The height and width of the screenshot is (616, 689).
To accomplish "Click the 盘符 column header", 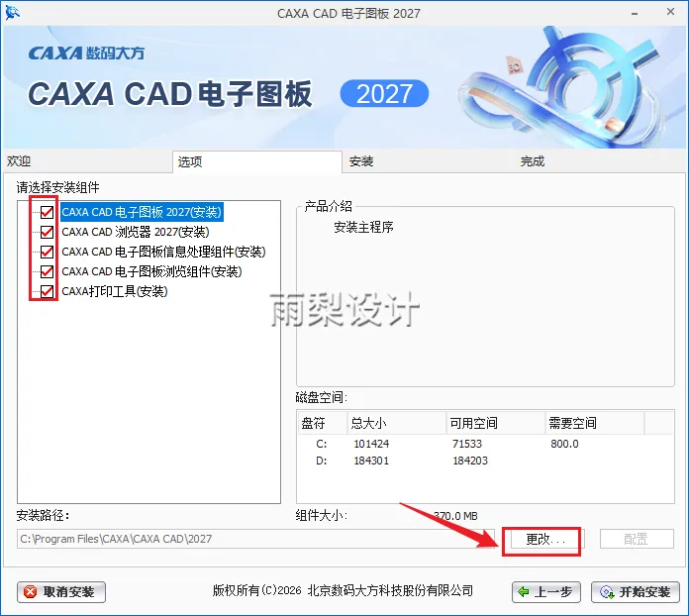I will click(x=323, y=423).
